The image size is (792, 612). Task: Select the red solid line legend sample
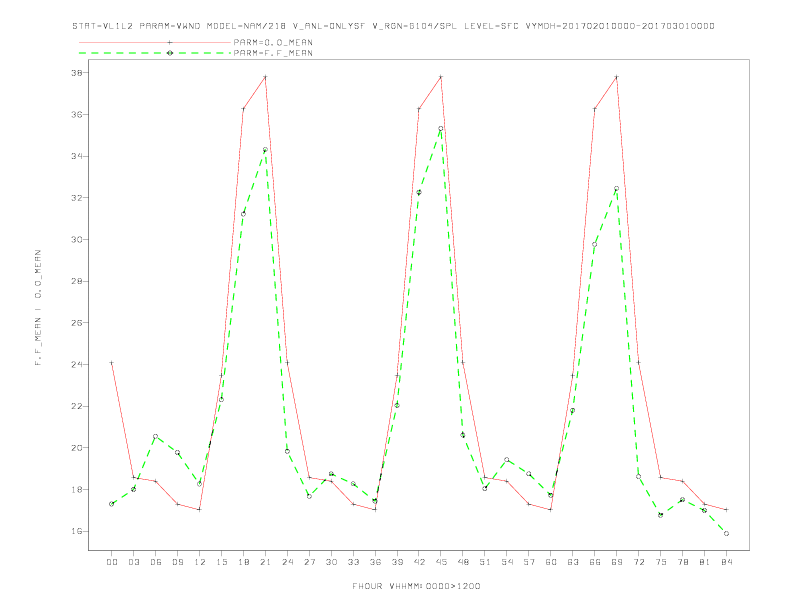(x=155, y=42)
